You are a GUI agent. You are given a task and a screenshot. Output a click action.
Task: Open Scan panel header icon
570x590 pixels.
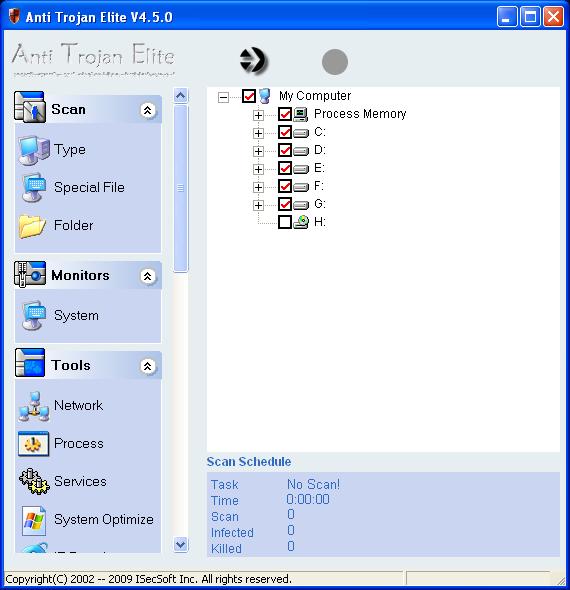click(30, 107)
